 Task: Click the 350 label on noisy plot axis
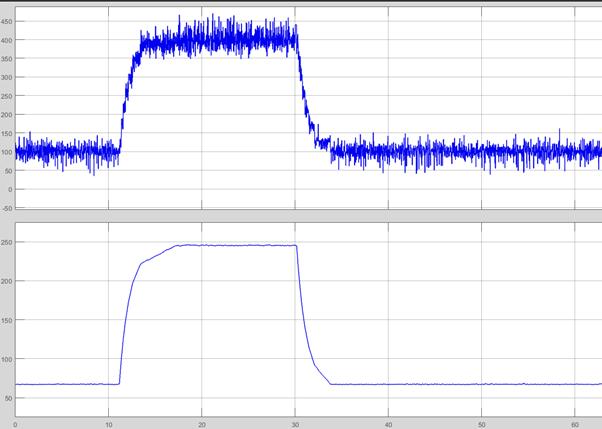tap(6, 59)
